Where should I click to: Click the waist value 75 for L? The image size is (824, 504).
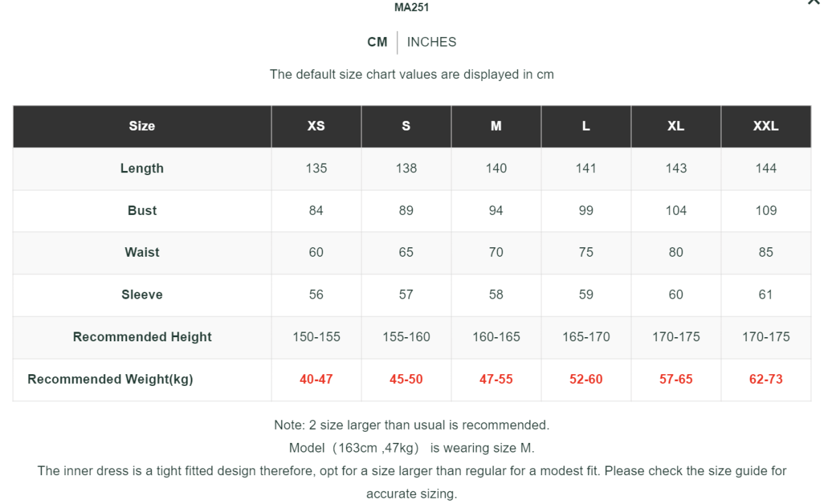tap(586, 253)
